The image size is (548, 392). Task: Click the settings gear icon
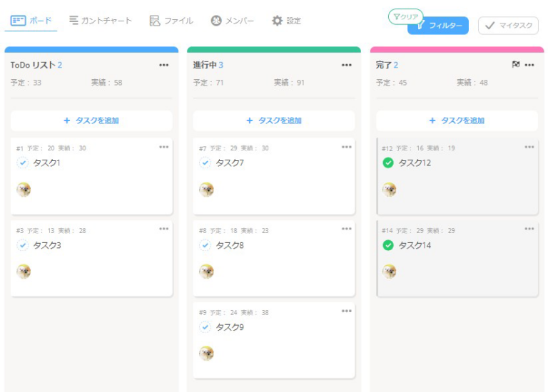(277, 21)
